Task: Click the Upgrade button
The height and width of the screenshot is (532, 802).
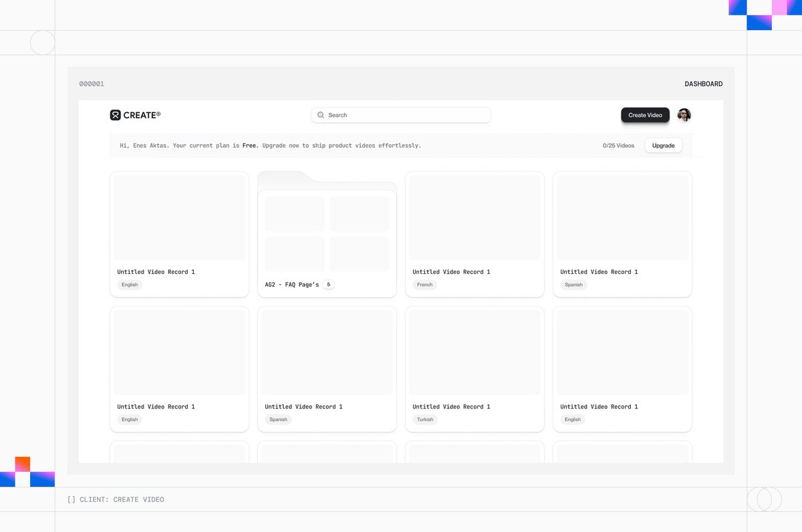Action: [663, 145]
